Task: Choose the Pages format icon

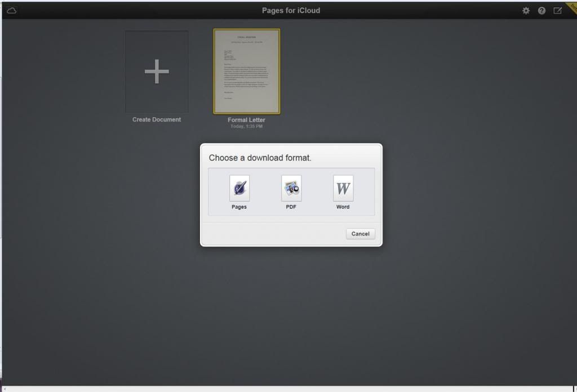Action: tap(239, 188)
